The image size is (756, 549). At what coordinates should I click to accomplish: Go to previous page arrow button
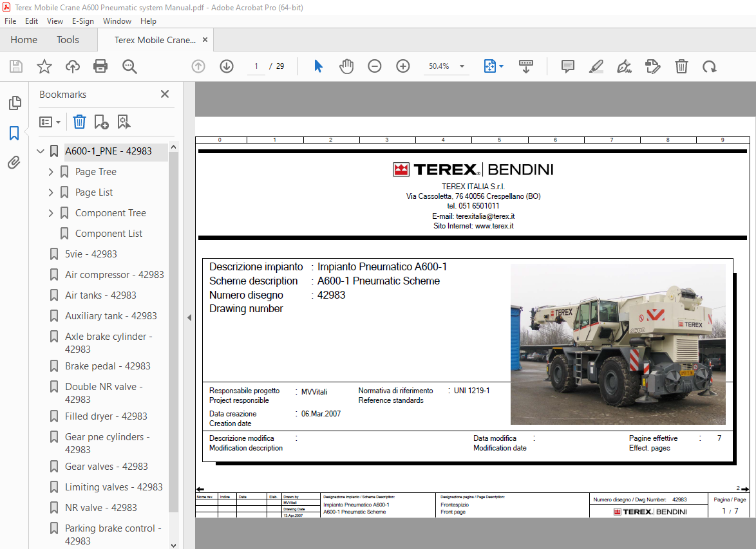(x=198, y=66)
